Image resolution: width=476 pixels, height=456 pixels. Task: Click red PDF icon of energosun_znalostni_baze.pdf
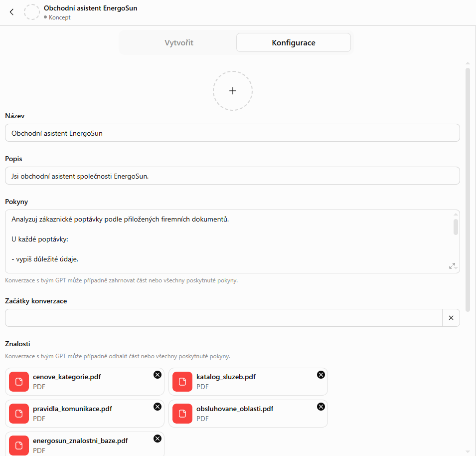[19, 446]
